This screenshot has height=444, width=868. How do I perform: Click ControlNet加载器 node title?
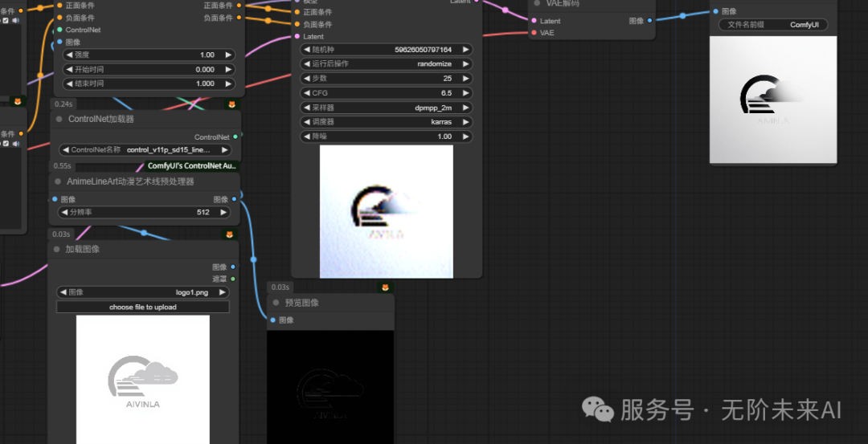tap(101, 120)
